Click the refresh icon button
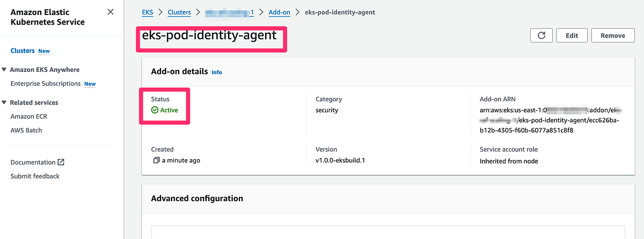 541,35
